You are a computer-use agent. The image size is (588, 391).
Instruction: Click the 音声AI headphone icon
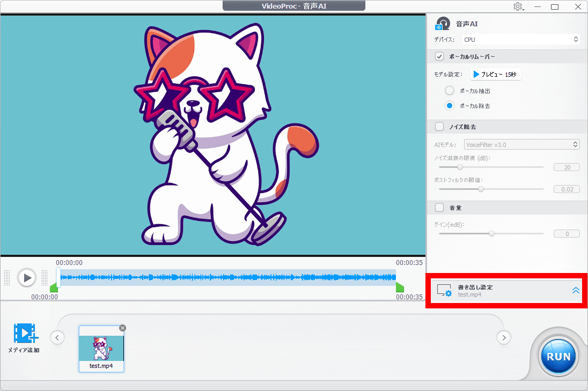[443, 24]
